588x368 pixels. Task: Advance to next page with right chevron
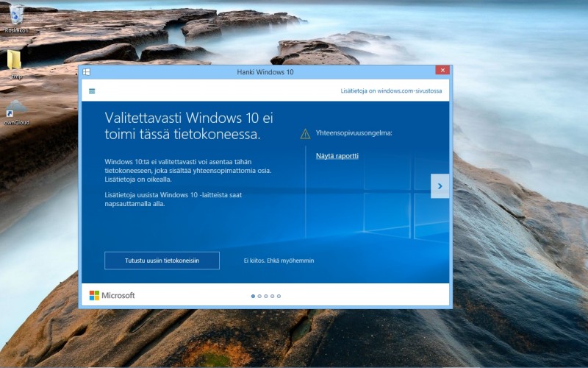coord(440,186)
